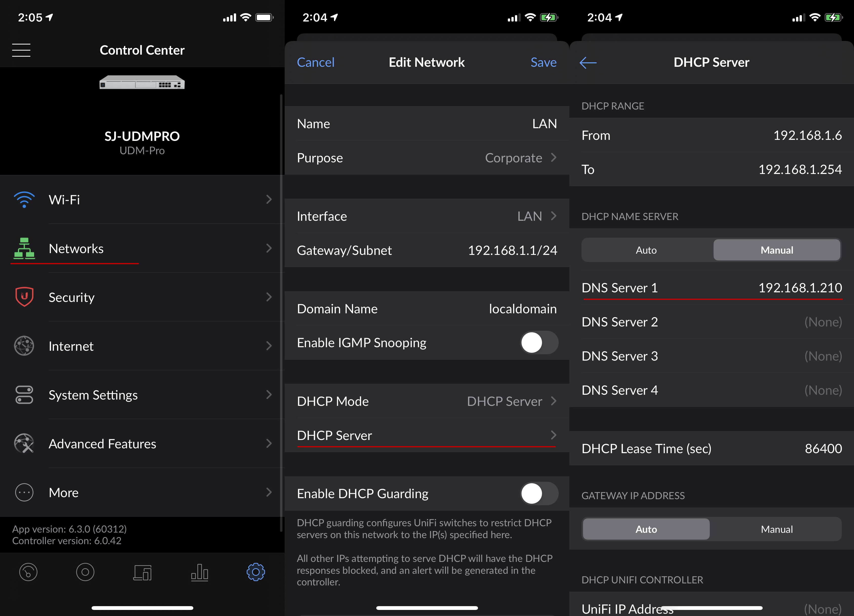Open the statistics bar chart tab

point(200,572)
